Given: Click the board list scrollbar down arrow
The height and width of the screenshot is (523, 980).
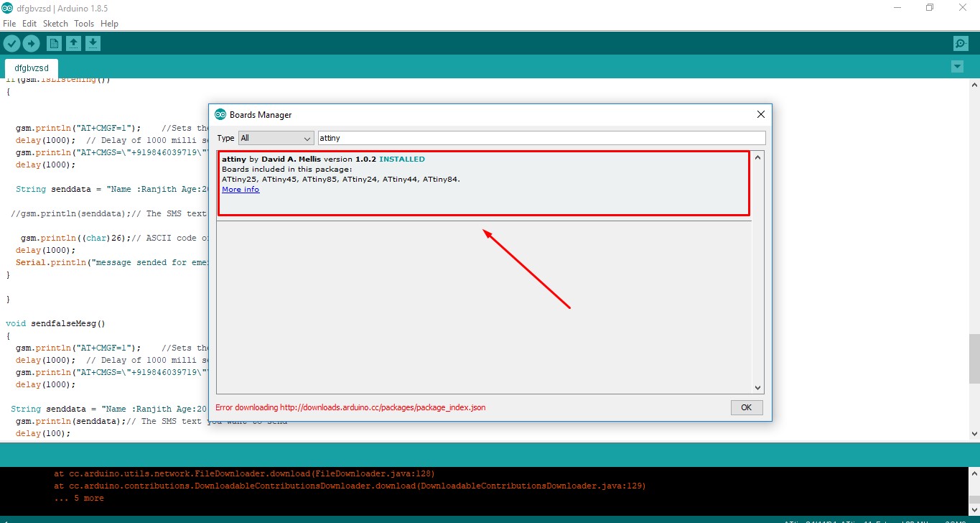Looking at the screenshot, I should pyautogui.click(x=758, y=387).
